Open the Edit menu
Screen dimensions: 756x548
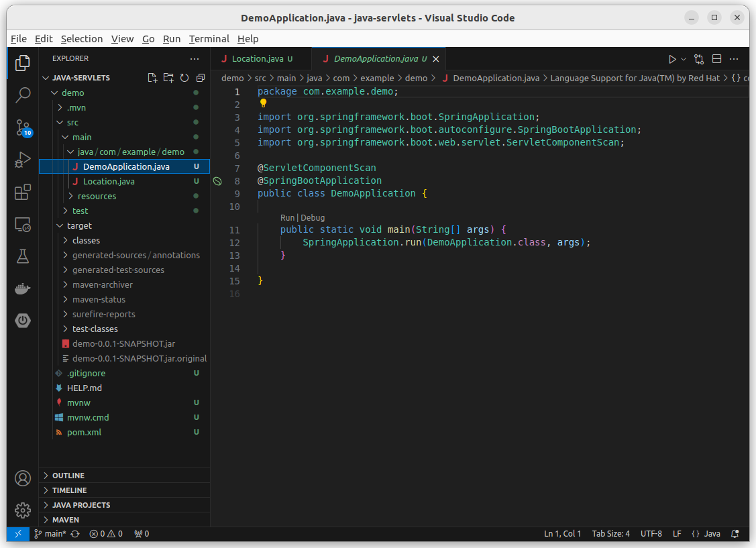(44, 39)
